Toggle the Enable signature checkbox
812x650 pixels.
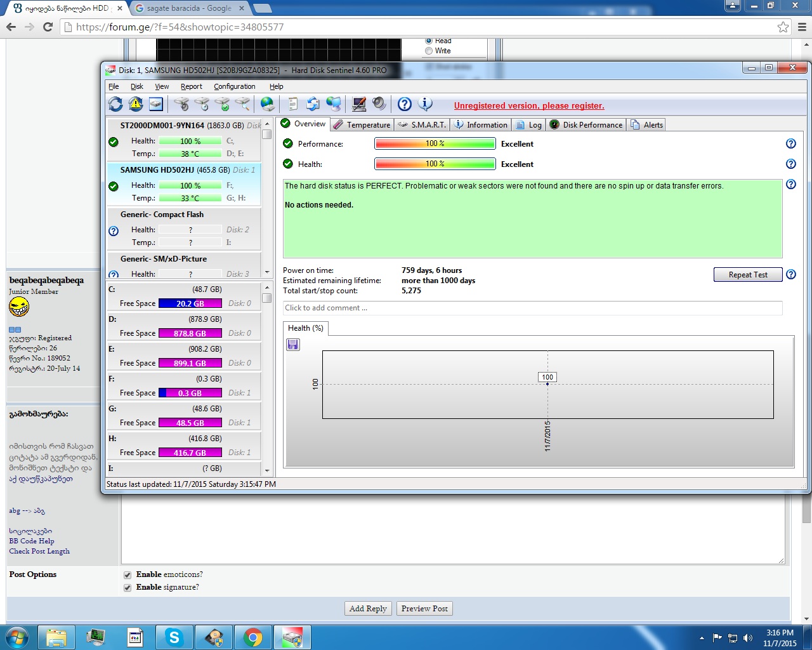(128, 587)
